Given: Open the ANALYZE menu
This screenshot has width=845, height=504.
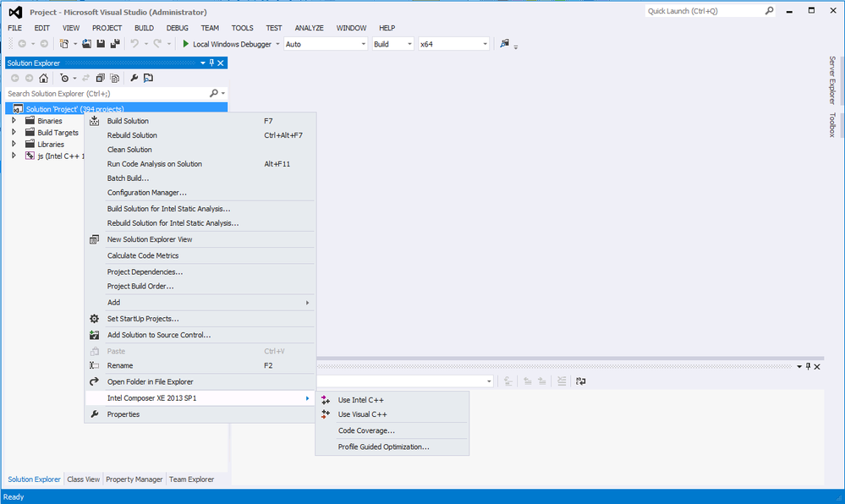Looking at the screenshot, I should click(309, 28).
